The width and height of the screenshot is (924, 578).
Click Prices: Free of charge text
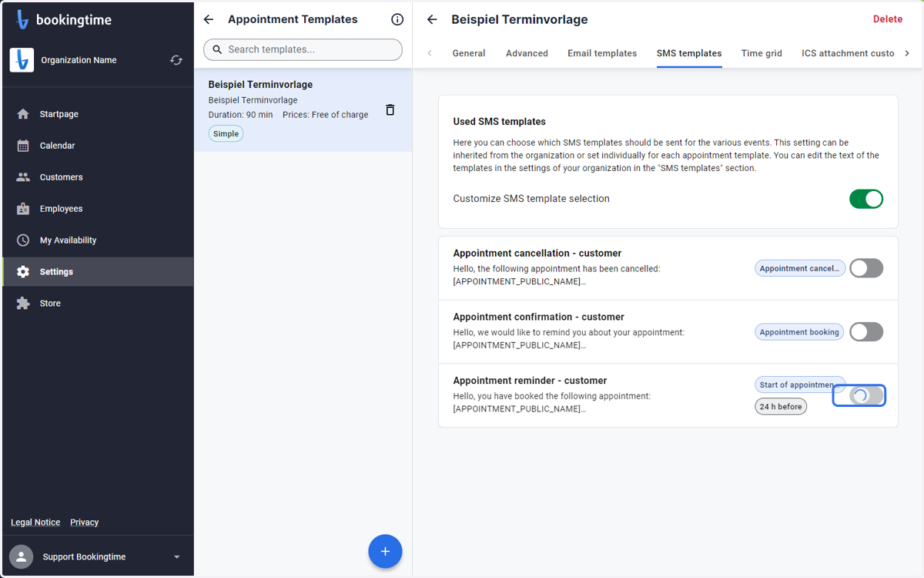pyautogui.click(x=326, y=115)
